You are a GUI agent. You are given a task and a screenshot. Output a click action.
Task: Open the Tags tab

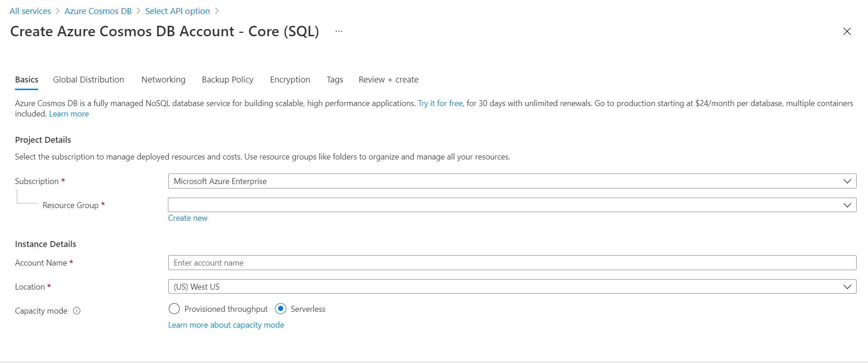tap(335, 80)
